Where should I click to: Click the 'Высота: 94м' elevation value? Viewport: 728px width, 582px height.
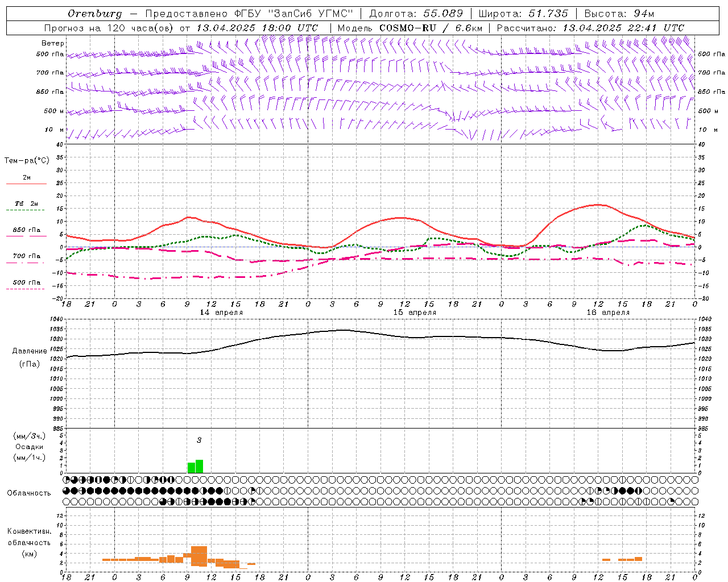[x=619, y=14]
